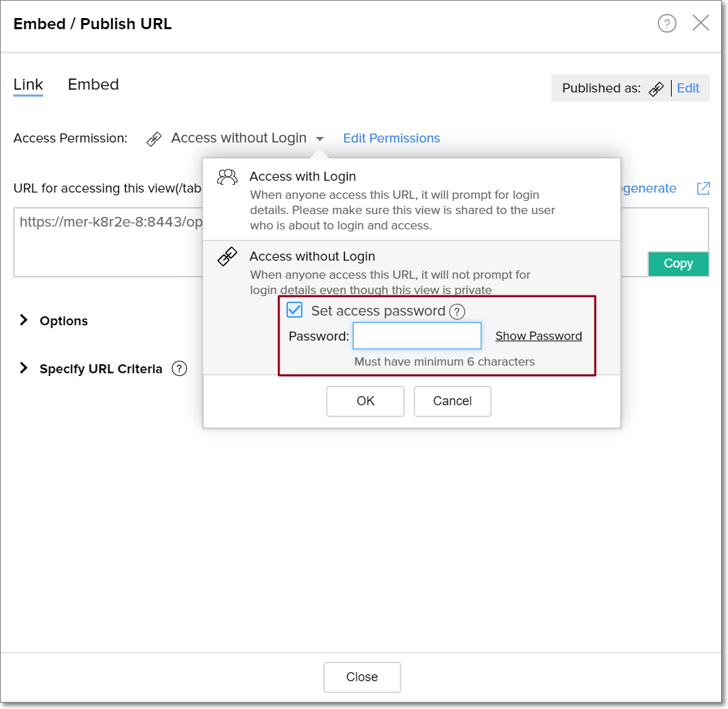Expand the Specify URL Criteria section
Screen dimensions: 728x709
click(24, 369)
